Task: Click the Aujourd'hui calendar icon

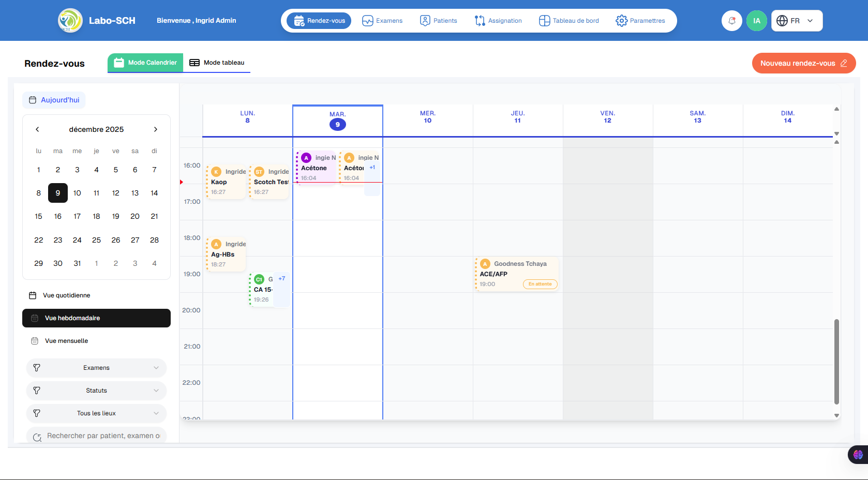Action: (32, 100)
